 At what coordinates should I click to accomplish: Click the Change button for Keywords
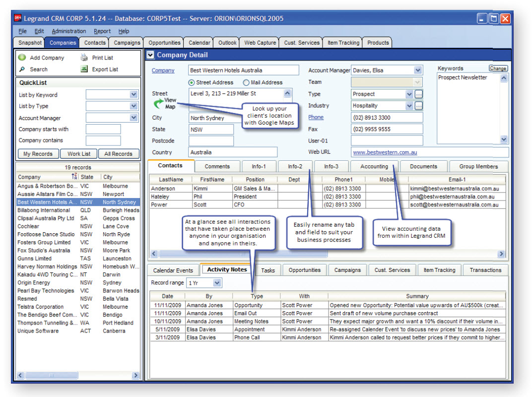(498, 68)
